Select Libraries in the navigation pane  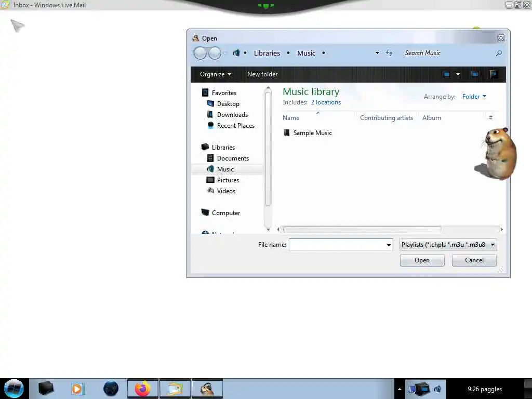click(x=223, y=147)
